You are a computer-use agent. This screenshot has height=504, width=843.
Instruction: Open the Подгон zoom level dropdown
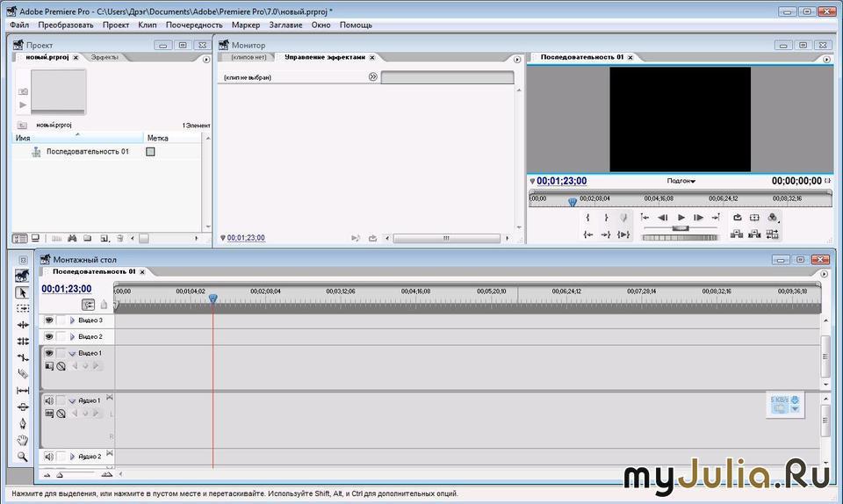(x=681, y=181)
